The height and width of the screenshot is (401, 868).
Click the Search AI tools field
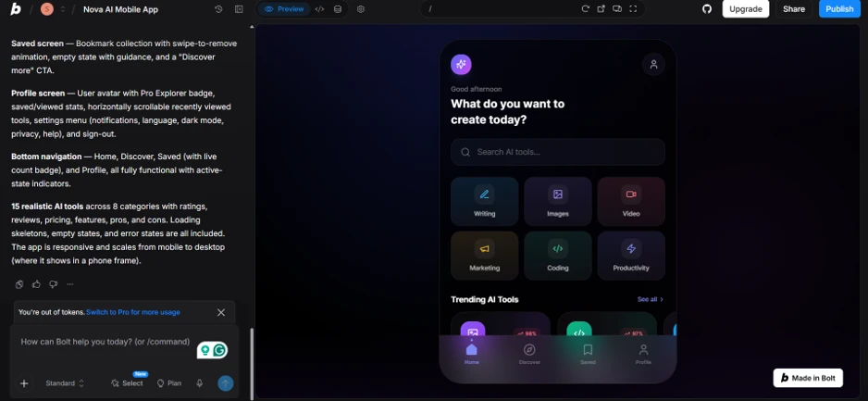click(557, 152)
